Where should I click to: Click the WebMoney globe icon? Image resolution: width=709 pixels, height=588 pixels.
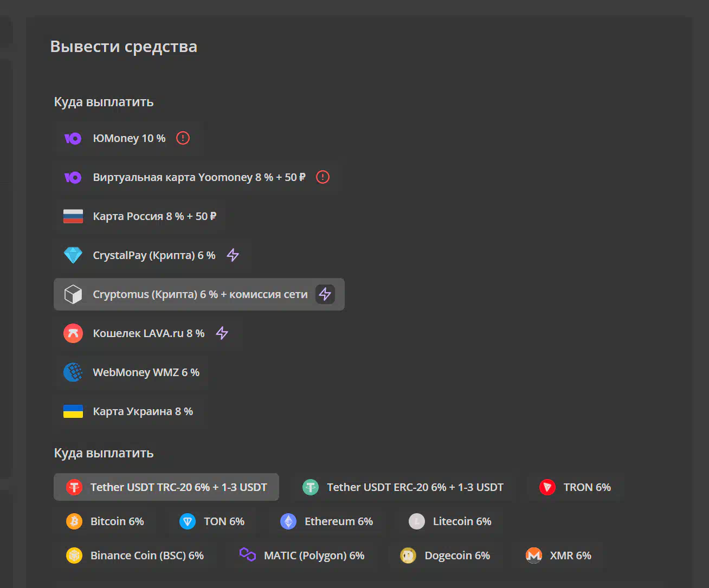pyautogui.click(x=73, y=372)
